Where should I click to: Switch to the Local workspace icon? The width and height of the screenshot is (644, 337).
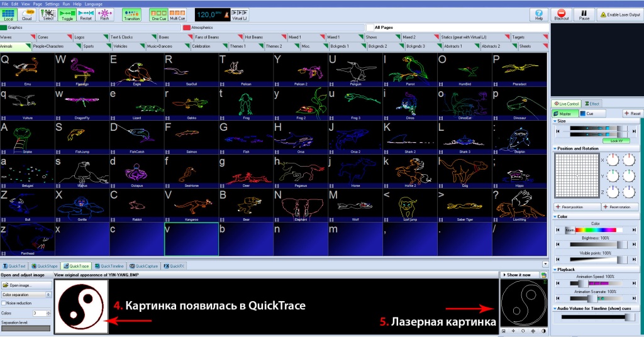click(x=9, y=15)
